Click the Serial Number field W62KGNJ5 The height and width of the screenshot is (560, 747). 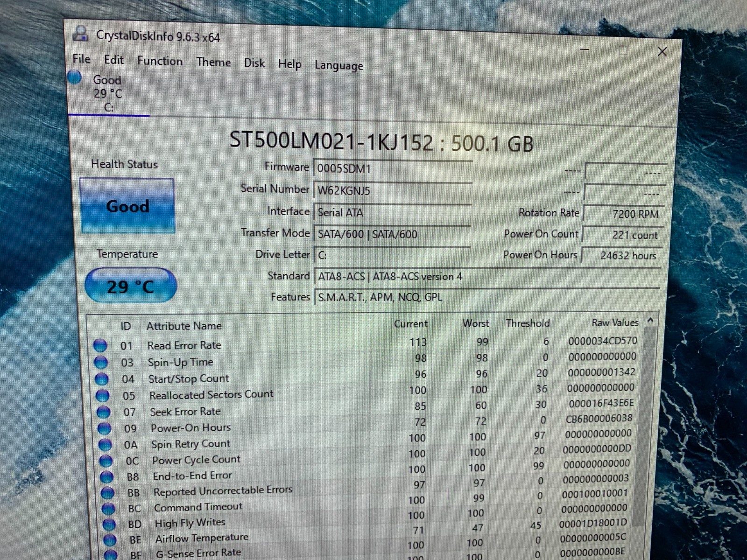click(x=392, y=190)
